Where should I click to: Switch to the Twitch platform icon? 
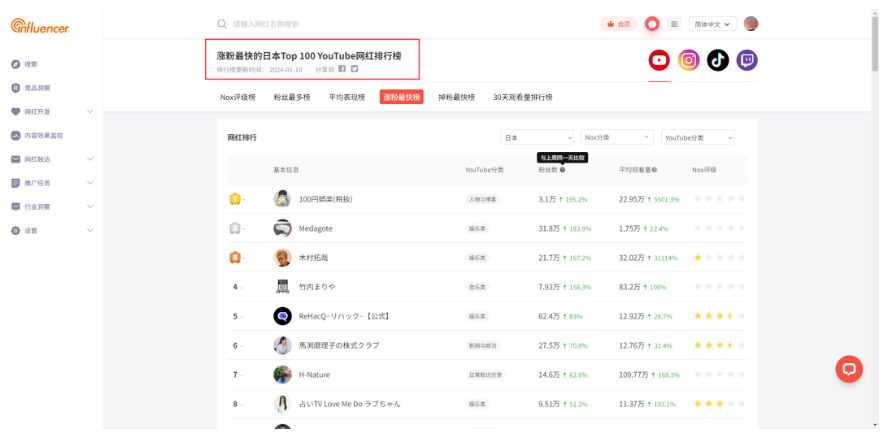(747, 60)
